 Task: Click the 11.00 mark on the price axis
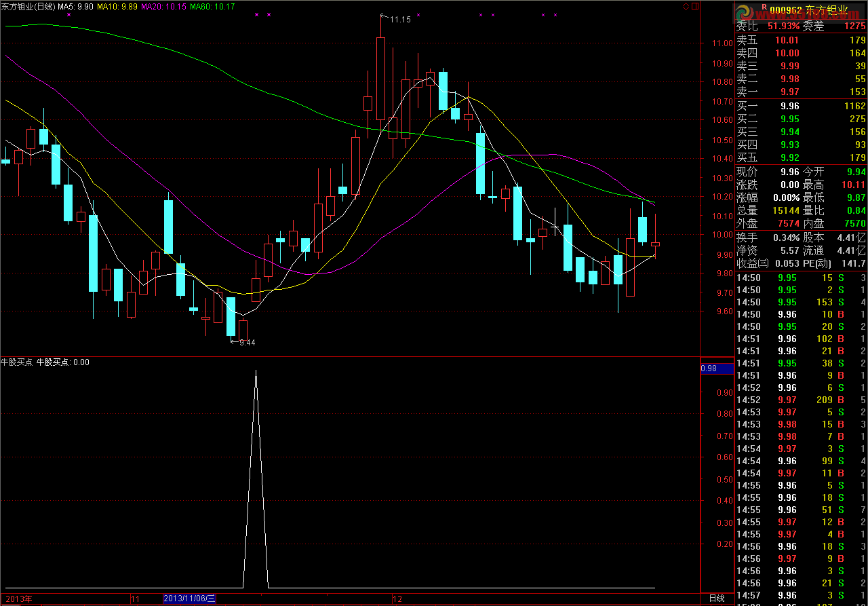pos(723,43)
